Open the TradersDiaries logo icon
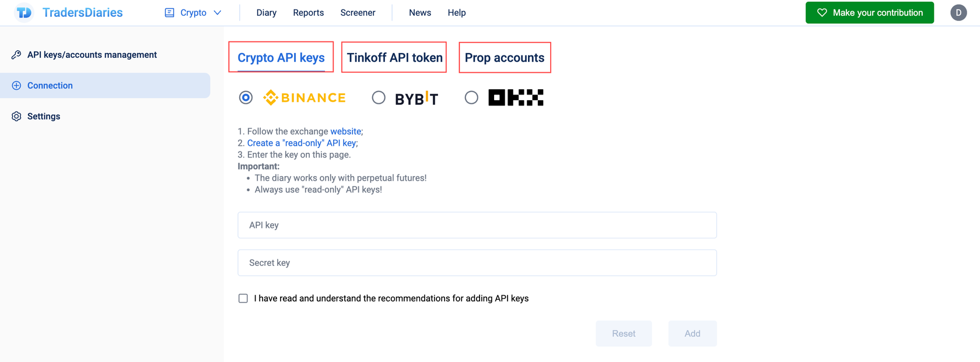 pos(23,12)
